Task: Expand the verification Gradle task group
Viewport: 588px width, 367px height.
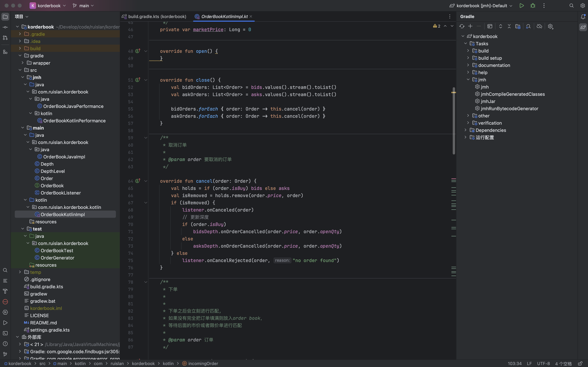Action: click(x=468, y=123)
